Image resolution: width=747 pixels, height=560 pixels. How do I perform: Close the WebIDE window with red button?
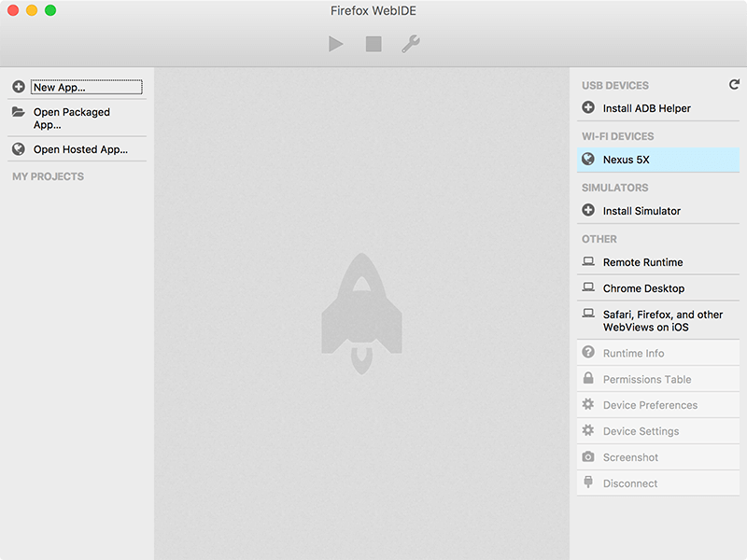pyautogui.click(x=13, y=10)
